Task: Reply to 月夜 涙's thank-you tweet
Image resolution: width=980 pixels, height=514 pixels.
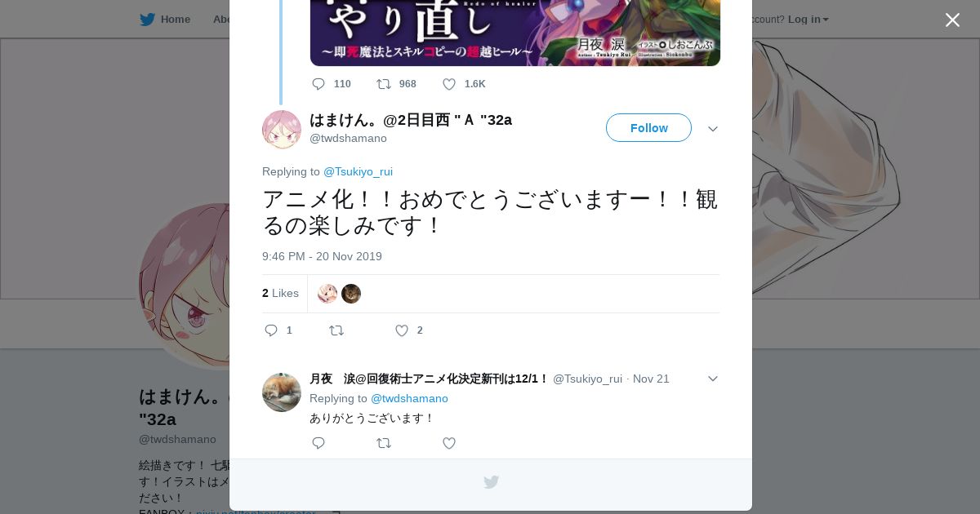Action: [319, 443]
